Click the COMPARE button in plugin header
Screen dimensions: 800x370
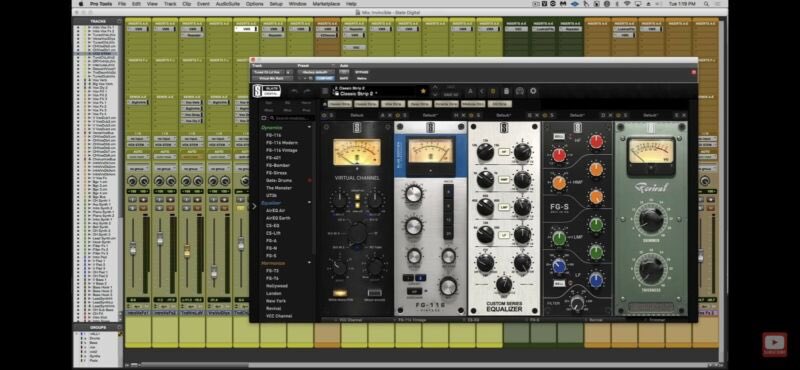point(324,78)
